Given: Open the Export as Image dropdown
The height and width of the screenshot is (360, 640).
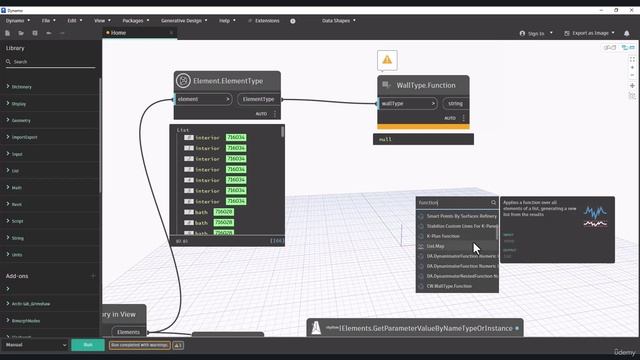Looking at the screenshot, I should tap(589, 33).
